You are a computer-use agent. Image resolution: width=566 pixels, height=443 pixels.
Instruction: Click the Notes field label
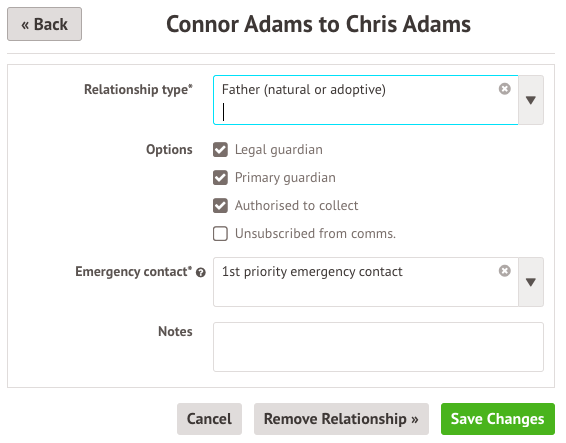click(175, 331)
